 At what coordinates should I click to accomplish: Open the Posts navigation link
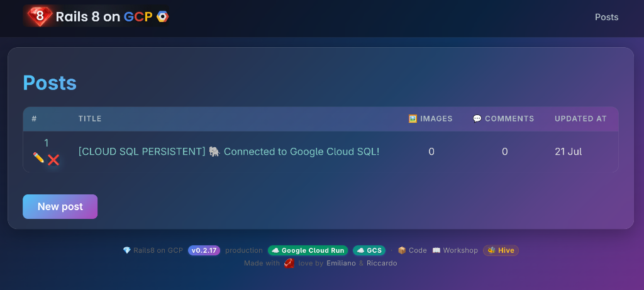tap(606, 17)
